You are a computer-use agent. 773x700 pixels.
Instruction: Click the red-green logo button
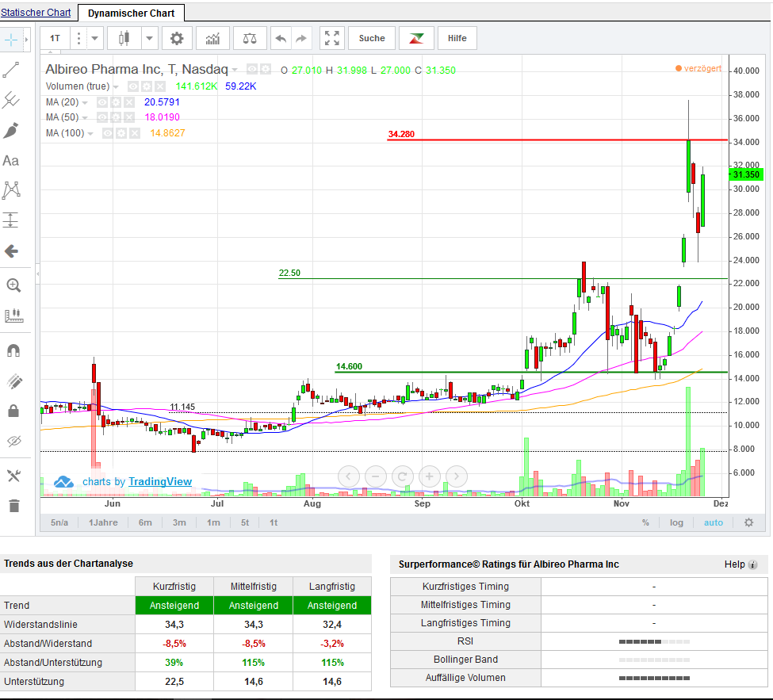(416, 39)
